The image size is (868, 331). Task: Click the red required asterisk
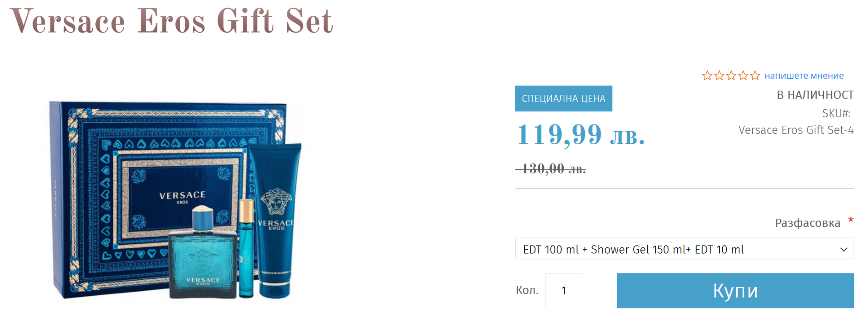pyautogui.click(x=850, y=220)
